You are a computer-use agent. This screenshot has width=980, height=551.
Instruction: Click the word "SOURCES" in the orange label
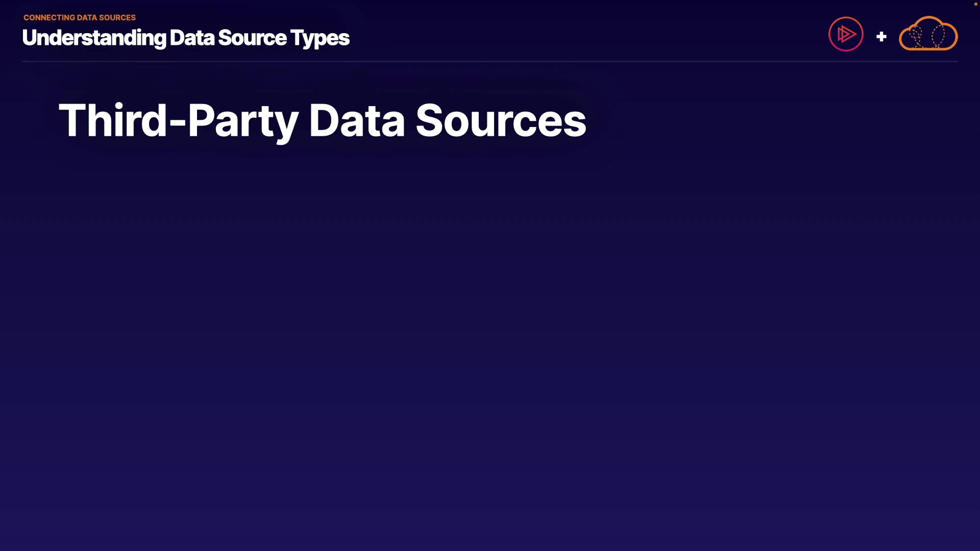[117, 17]
